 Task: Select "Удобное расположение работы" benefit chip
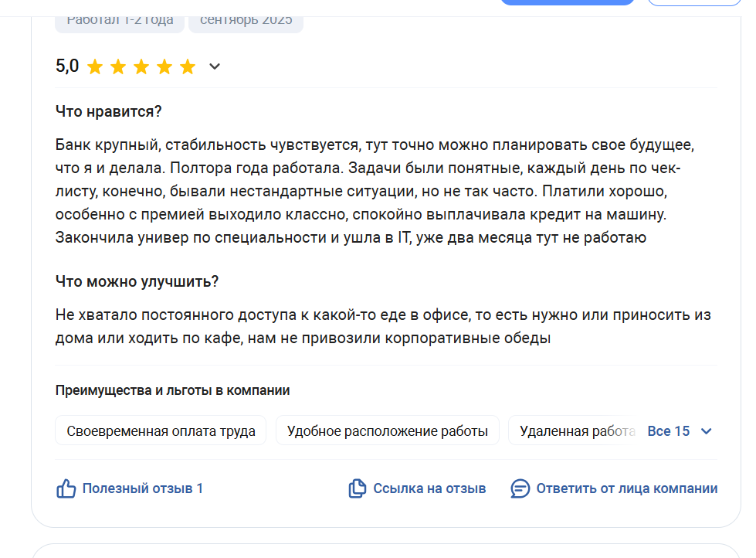click(387, 431)
